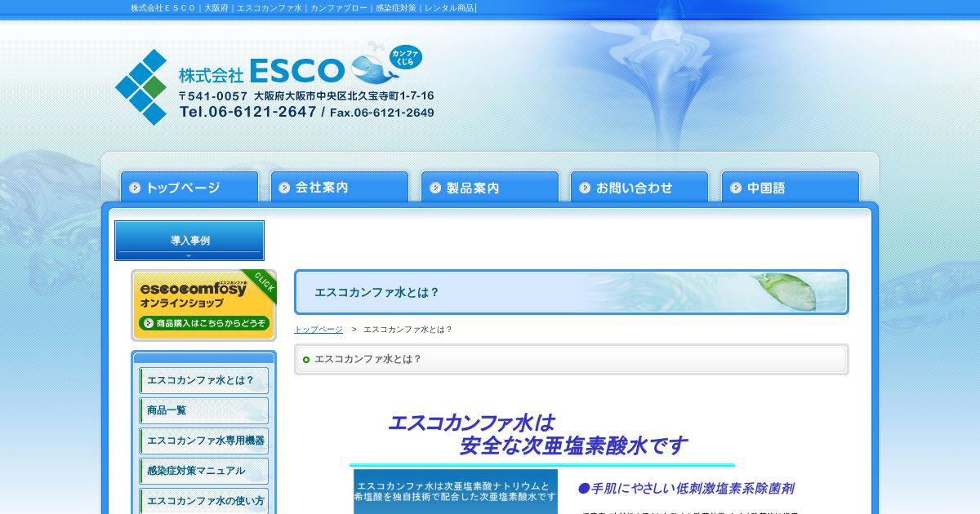
Task: Click the green CLICK corner ribbon
Action: pos(263,284)
